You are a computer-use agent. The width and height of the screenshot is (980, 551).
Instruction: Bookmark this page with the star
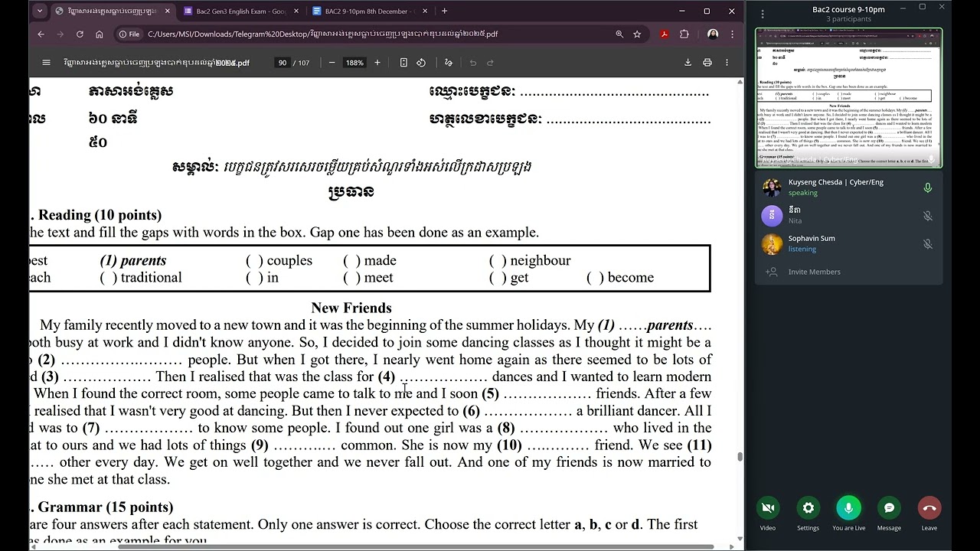click(x=637, y=34)
